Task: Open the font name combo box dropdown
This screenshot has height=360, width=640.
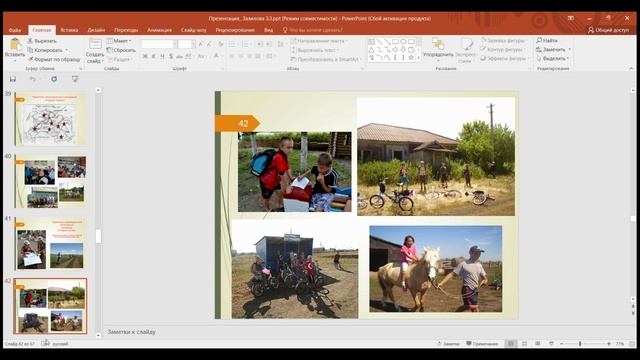Action: pos(175,44)
